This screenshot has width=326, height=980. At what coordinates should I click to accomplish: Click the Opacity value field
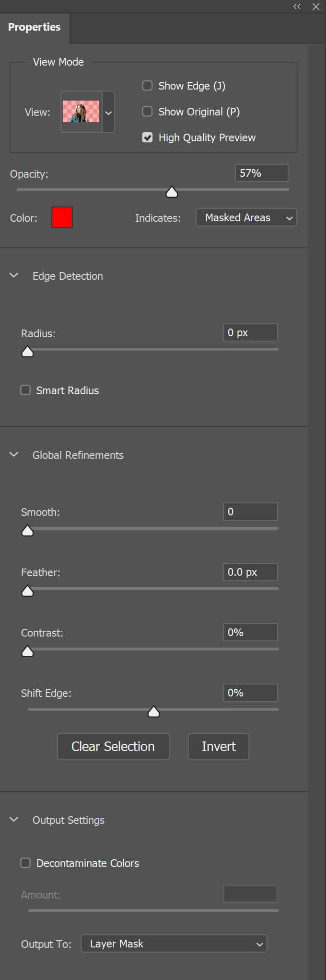pyautogui.click(x=261, y=173)
